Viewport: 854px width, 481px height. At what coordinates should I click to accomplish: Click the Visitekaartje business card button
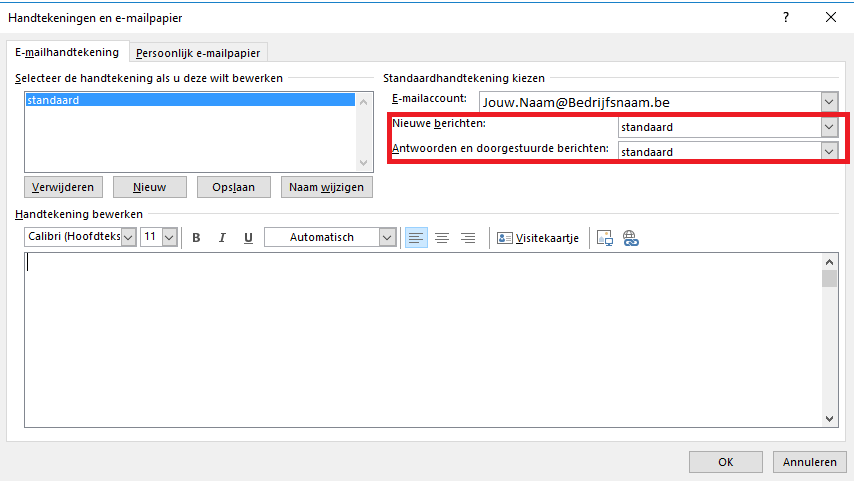pyautogui.click(x=538, y=238)
